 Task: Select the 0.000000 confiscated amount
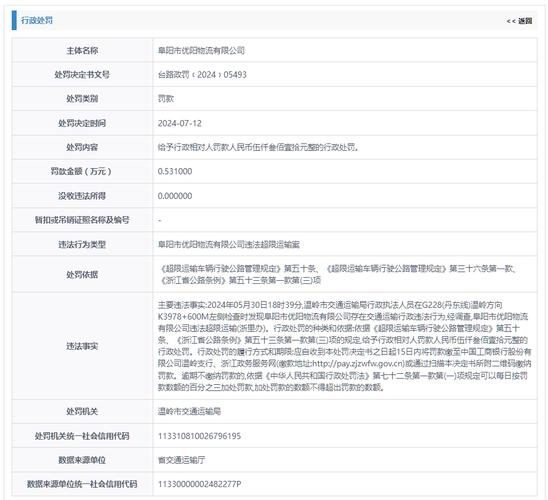175,196
